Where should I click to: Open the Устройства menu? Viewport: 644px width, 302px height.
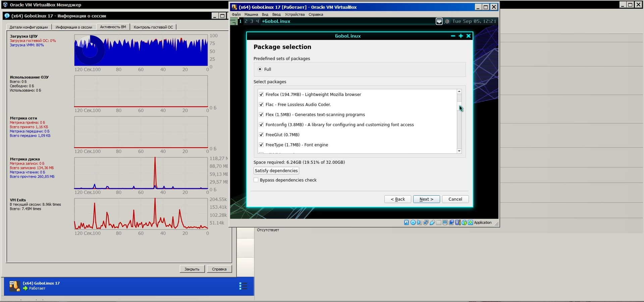(x=294, y=14)
